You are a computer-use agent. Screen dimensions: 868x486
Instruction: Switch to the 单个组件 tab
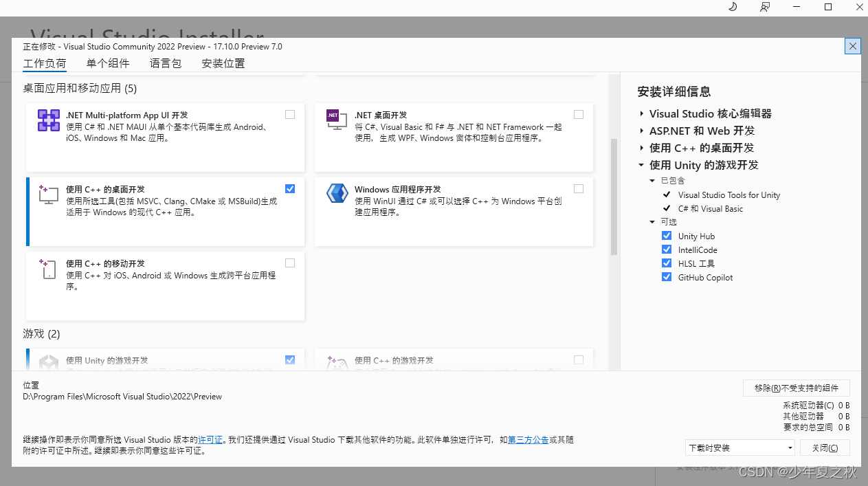click(x=108, y=63)
